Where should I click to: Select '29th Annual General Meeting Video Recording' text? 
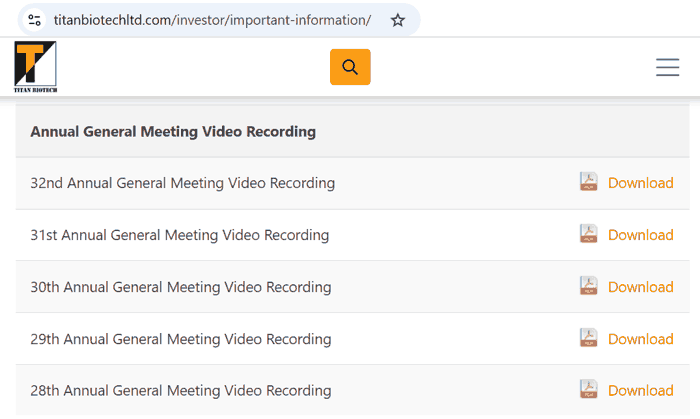[181, 339]
